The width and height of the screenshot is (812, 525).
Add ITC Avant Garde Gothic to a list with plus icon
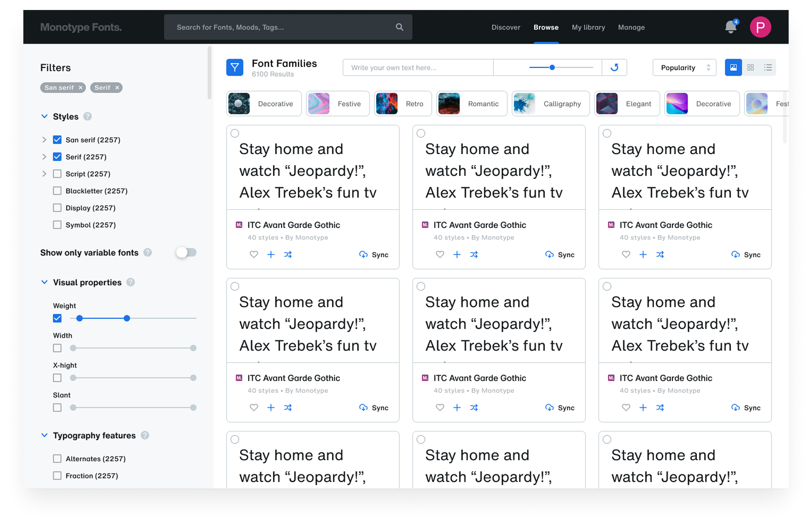click(271, 254)
